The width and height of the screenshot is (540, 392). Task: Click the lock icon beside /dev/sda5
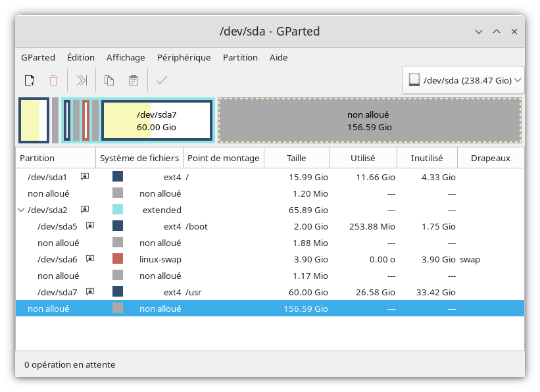[x=90, y=226]
